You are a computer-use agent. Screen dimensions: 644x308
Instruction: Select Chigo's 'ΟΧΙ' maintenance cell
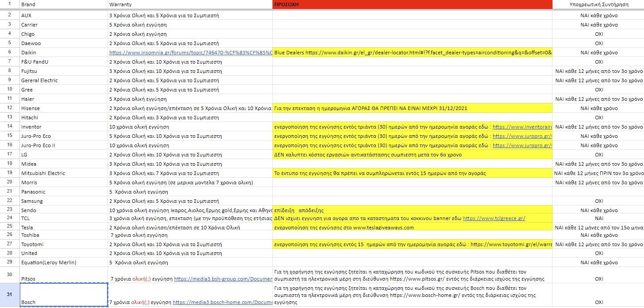598,34
